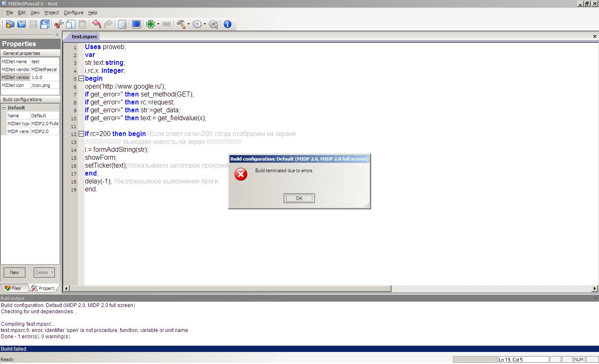Open the dropdown arrow beside gear icon
The height and width of the screenshot is (364, 599).
pos(205,24)
